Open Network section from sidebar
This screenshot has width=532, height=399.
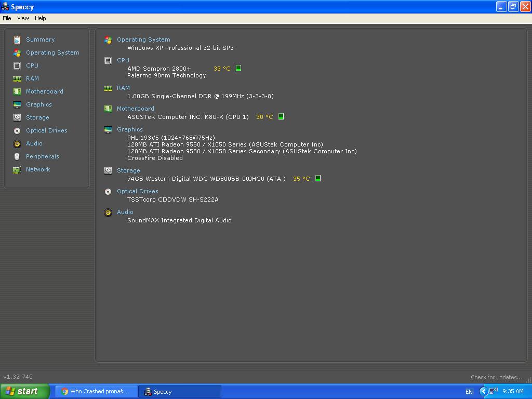[37, 169]
